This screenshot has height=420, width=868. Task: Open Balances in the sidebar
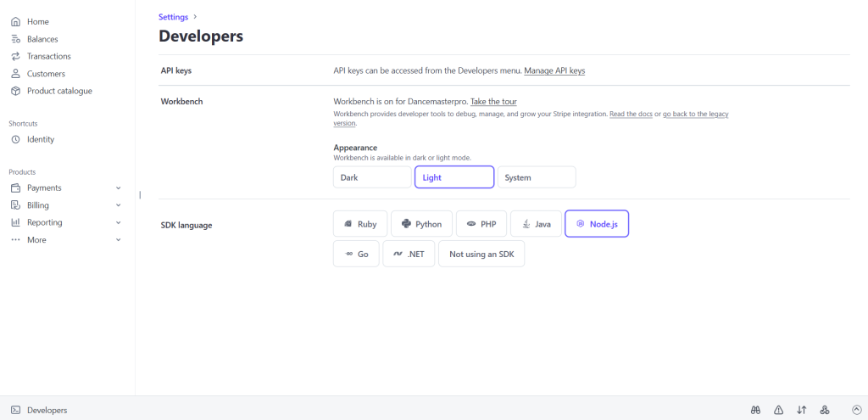click(42, 39)
